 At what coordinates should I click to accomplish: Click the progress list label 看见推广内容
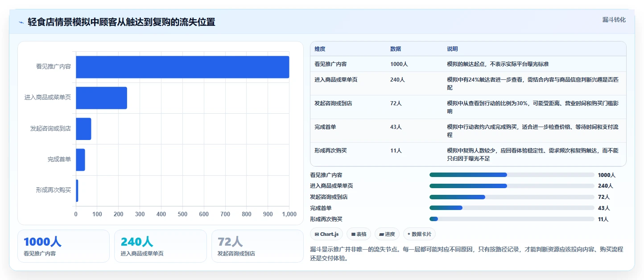tap(326, 175)
